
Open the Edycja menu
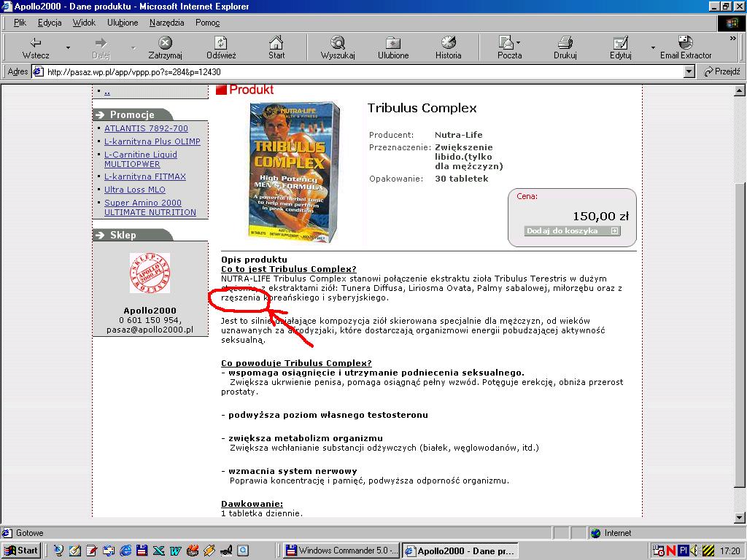click(50, 23)
